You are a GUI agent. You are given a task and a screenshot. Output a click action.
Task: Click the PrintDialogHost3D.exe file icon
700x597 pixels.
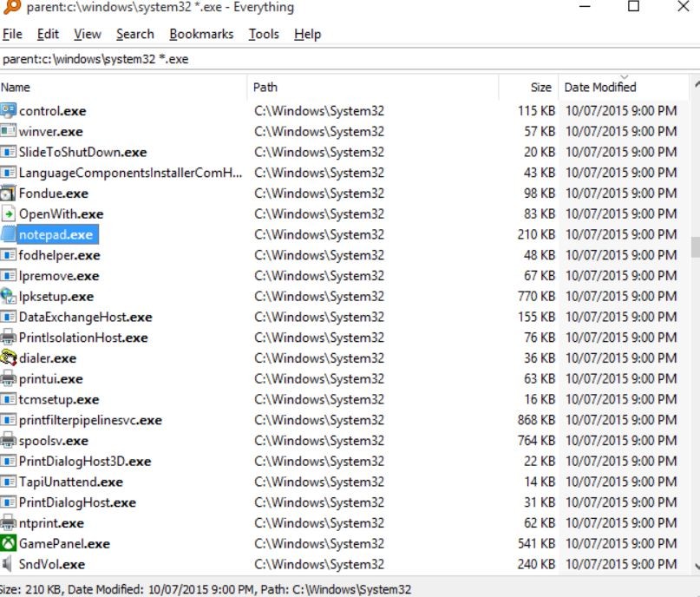(x=8, y=462)
